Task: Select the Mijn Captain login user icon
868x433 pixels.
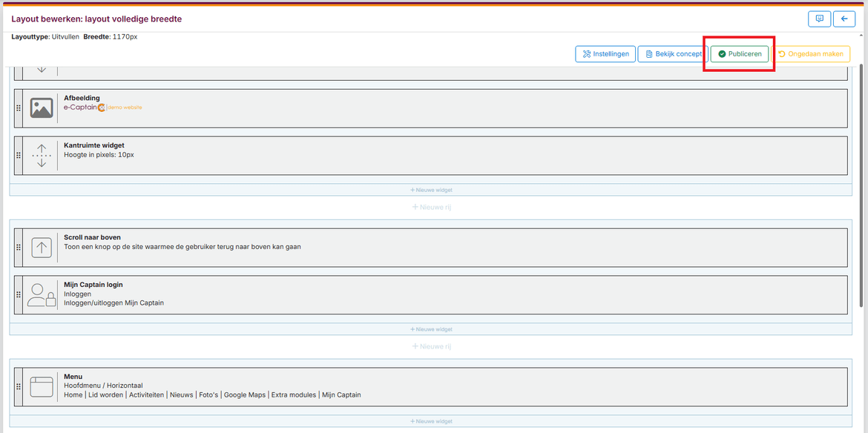Action: pyautogui.click(x=42, y=295)
